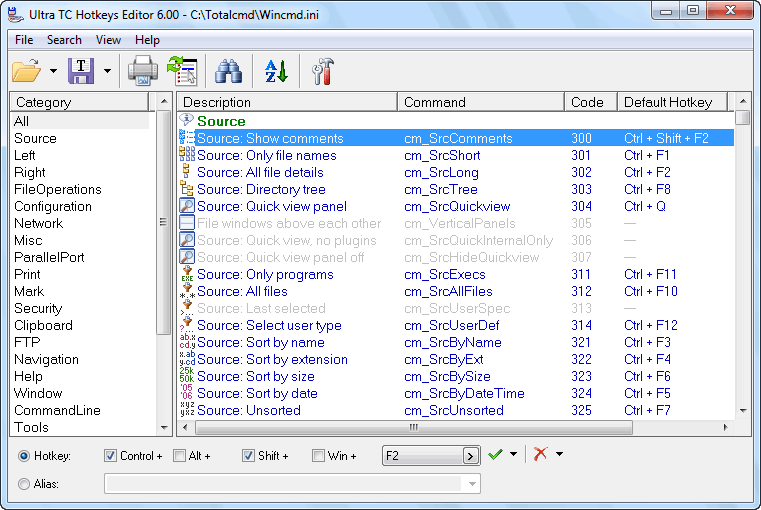
Task: Select the Clipboard category
Action: click(x=43, y=325)
